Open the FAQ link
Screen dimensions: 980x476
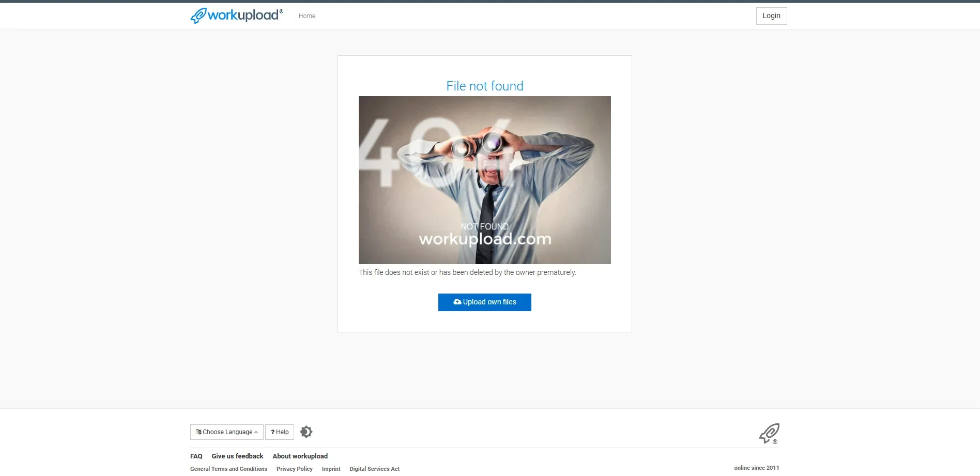coord(196,456)
